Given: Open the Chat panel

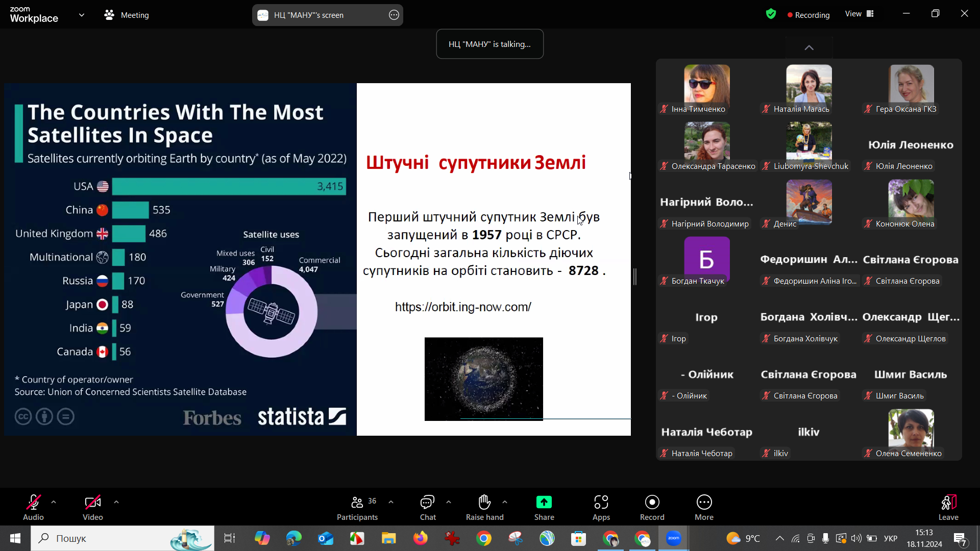Looking at the screenshot, I should point(428,507).
